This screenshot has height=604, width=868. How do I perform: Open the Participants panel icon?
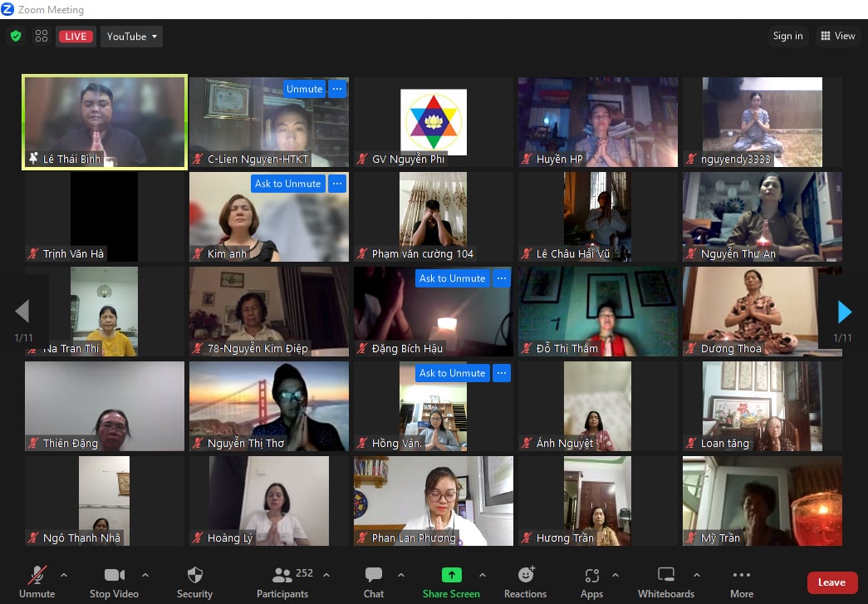click(x=282, y=575)
